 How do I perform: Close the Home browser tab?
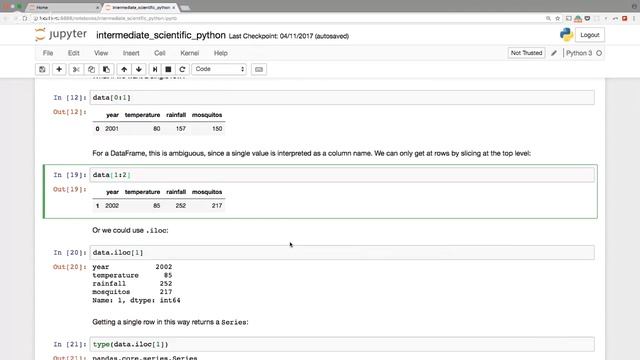(x=97, y=7)
